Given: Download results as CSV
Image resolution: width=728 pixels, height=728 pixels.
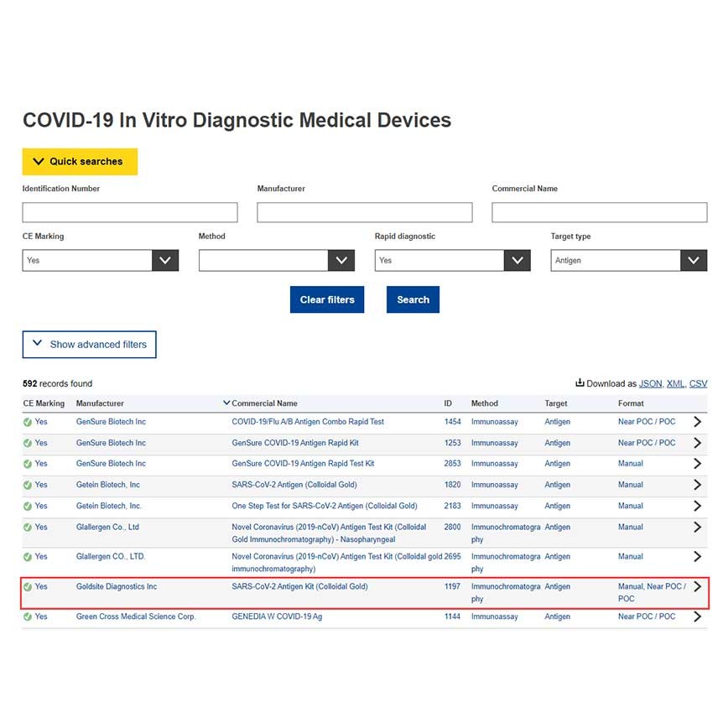Looking at the screenshot, I should [x=698, y=383].
